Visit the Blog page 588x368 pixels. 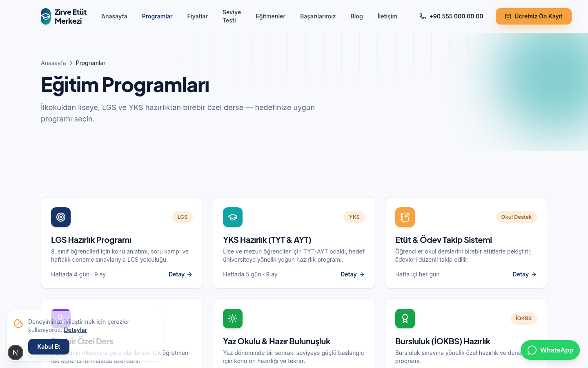point(356,16)
